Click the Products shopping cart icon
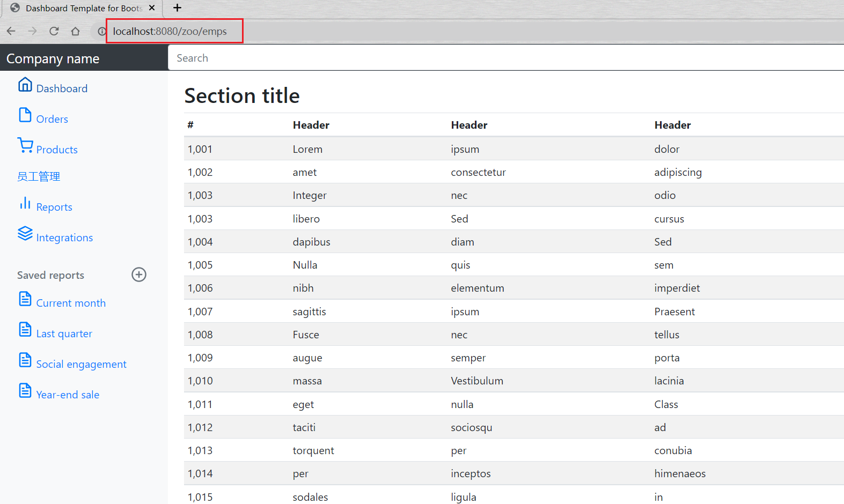 coord(25,145)
